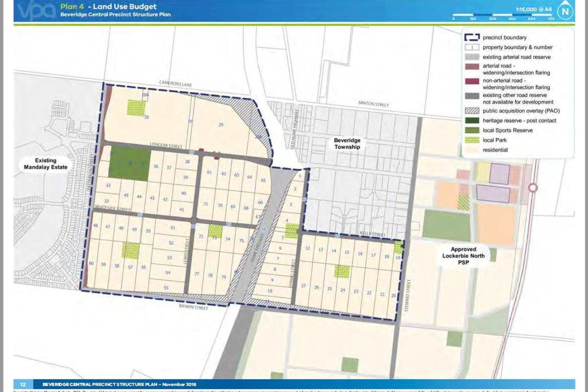The image size is (588, 392).
Task: Click the North arrow compass icon
Action: click(x=565, y=11)
